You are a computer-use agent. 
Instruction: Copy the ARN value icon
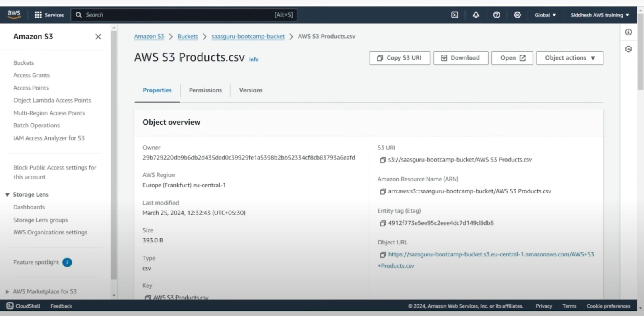point(383,191)
